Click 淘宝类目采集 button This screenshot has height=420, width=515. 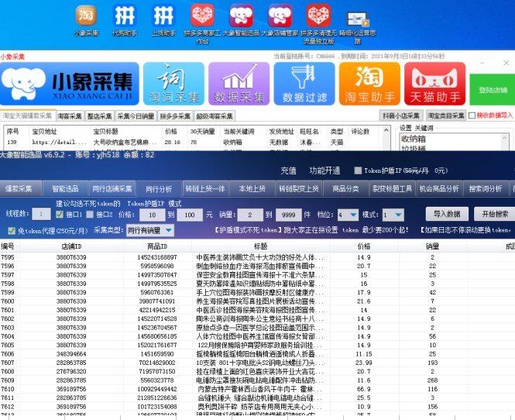pyautogui.click(x=446, y=115)
